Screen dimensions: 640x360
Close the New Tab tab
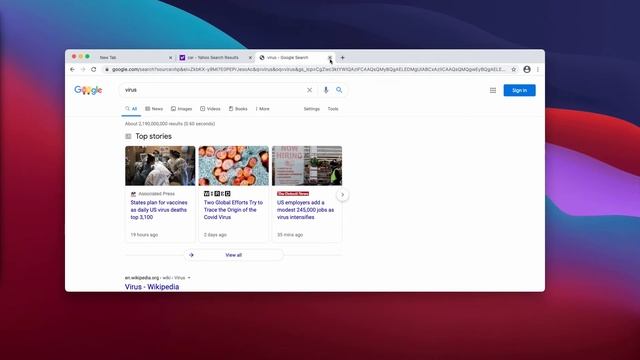click(171, 58)
